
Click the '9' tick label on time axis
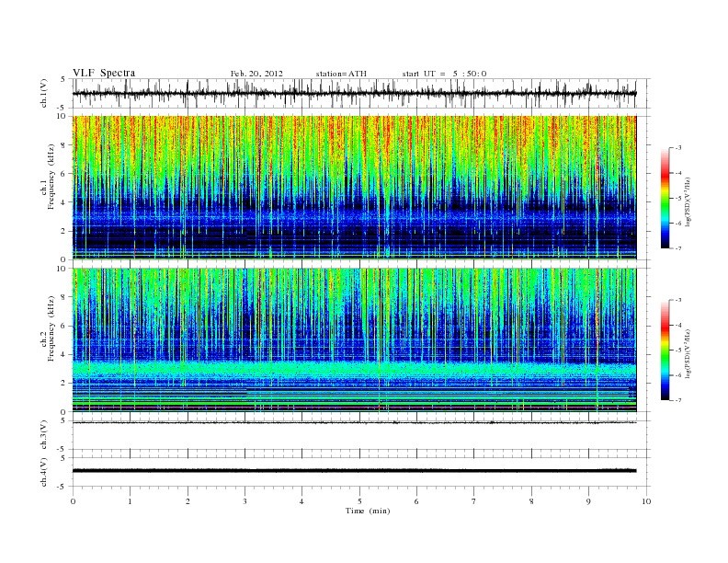pyautogui.click(x=588, y=501)
